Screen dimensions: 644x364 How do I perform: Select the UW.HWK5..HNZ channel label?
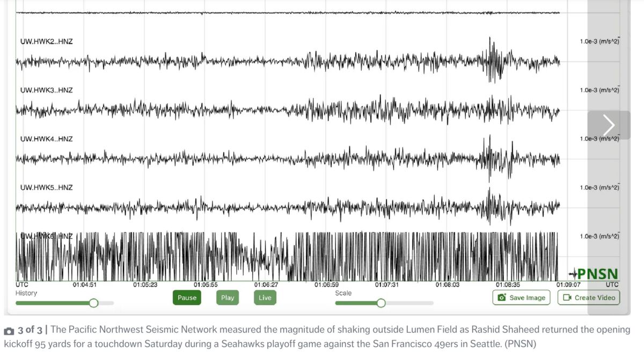pos(46,187)
